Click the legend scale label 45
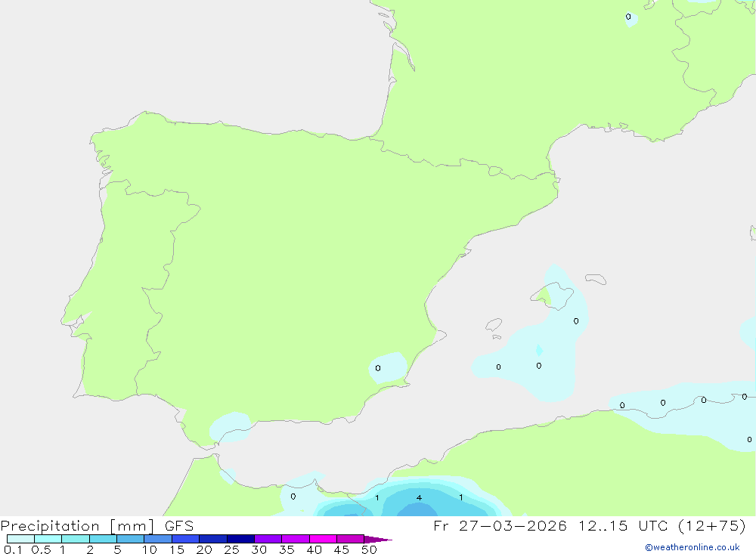Image resolution: width=756 pixels, height=554 pixels. (x=342, y=549)
